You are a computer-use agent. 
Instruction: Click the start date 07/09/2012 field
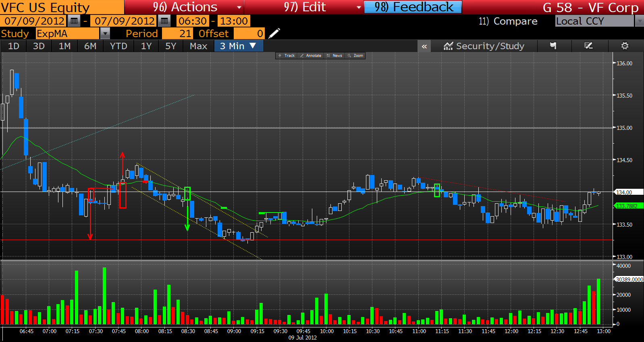(34, 21)
